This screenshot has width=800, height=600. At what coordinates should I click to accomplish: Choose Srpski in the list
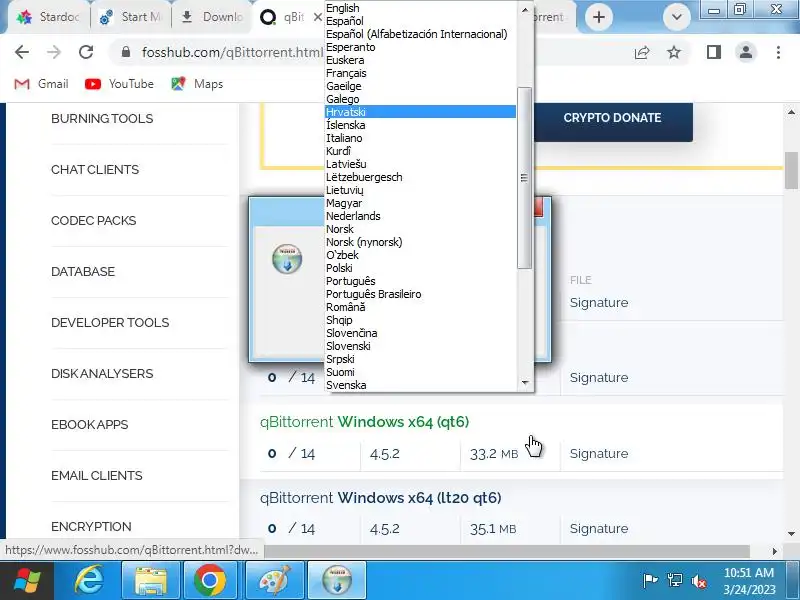tap(420, 359)
